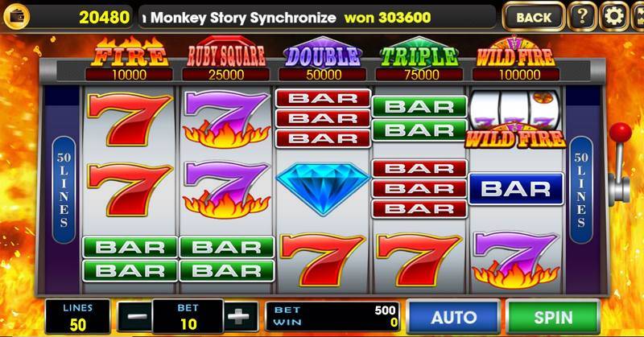
Task: Click the left 50 LINES side label
Action: click(64, 190)
